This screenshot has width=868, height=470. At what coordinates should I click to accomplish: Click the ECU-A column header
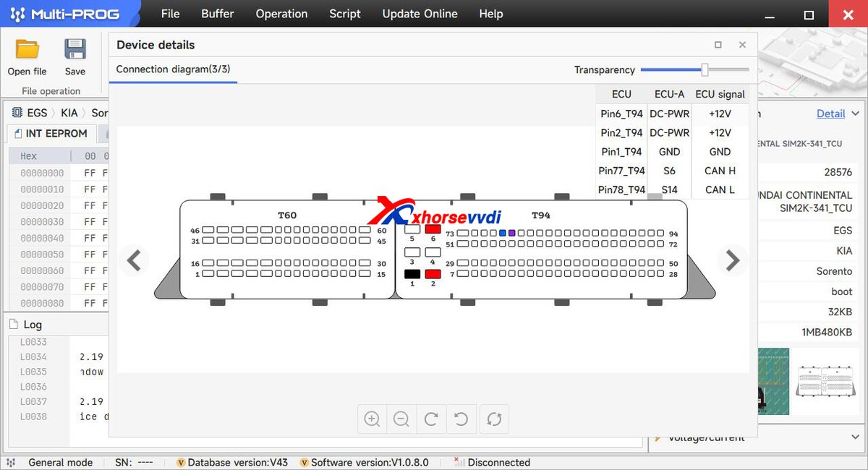[x=669, y=94]
